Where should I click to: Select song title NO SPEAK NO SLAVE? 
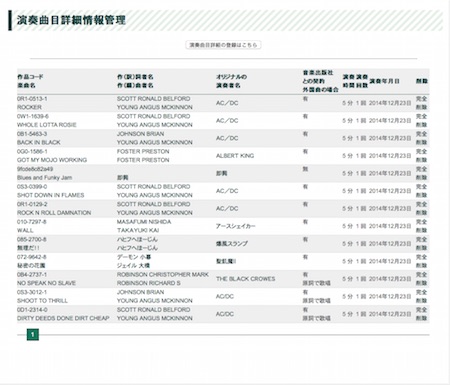(x=46, y=283)
